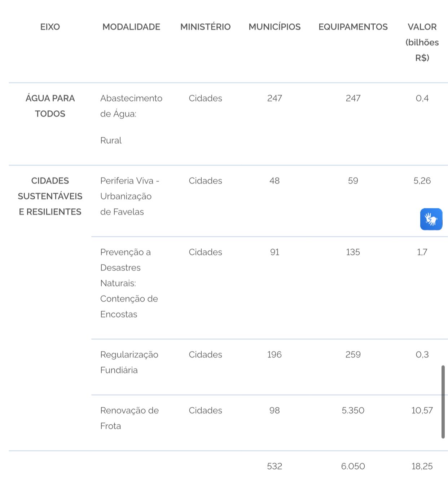
Task: Click the VALOR (bilhões R$) column header
Action: tap(422, 43)
